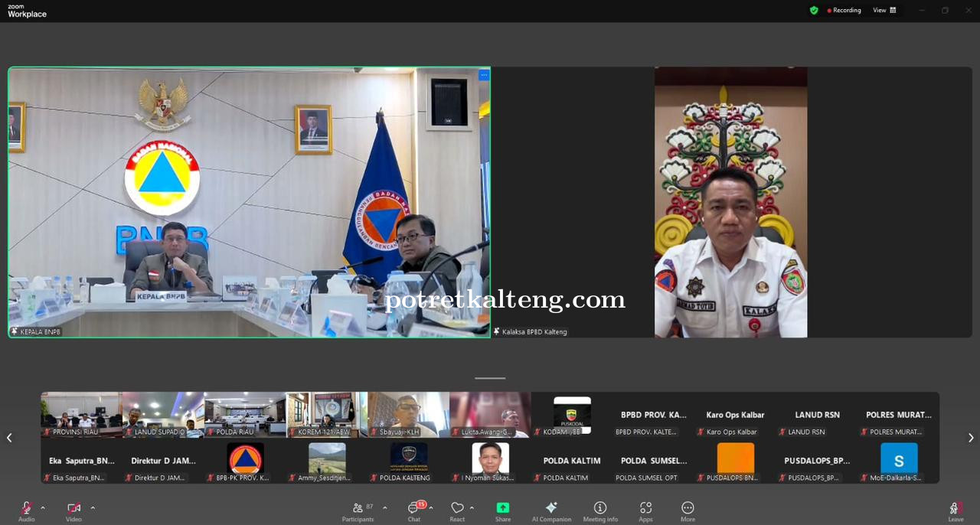Click the More options icon
This screenshot has width=980, height=525.
[x=688, y=509]
